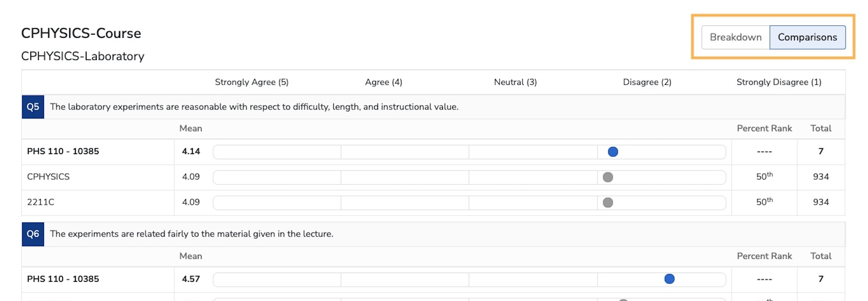Image resolution: width=868 pixels, height=301 pixels.
Task: Select the PHS 110 - 10385 row under Q5
Action: (x=63, y=151)
